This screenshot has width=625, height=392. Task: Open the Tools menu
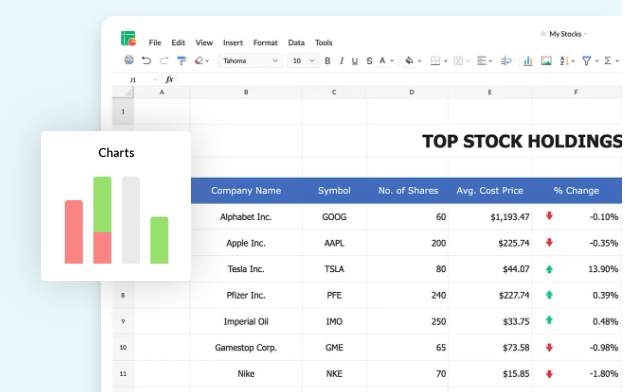point(323,43)
